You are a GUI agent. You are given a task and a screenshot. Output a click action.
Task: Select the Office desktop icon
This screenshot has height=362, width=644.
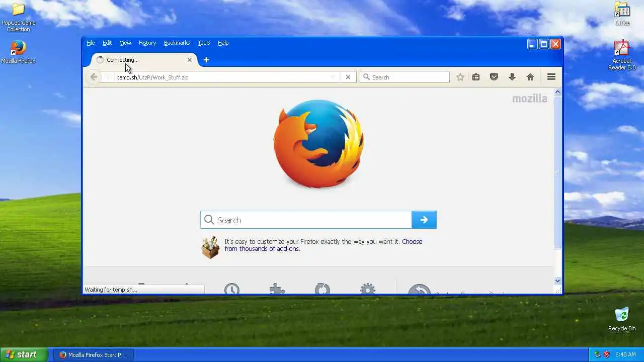(x=622, y=10)
